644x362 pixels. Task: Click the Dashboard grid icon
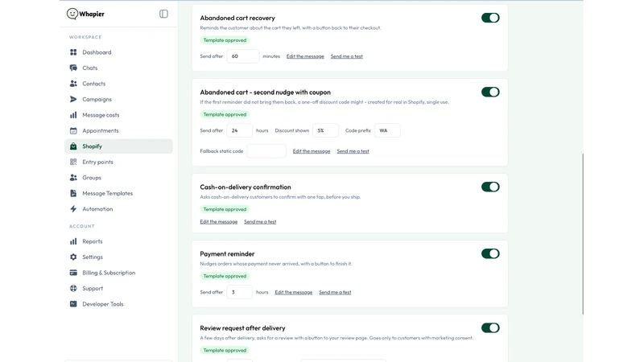pos(73,52)
